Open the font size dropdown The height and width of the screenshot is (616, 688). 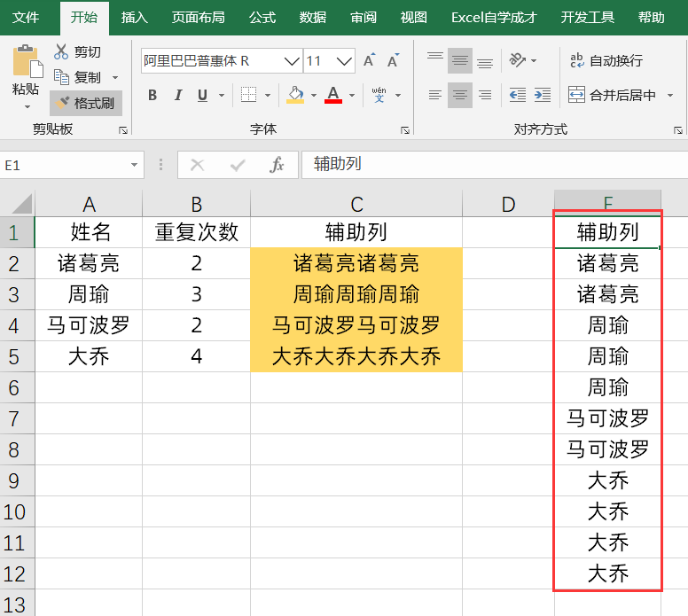pyautogui.click(x=344, y=60)
